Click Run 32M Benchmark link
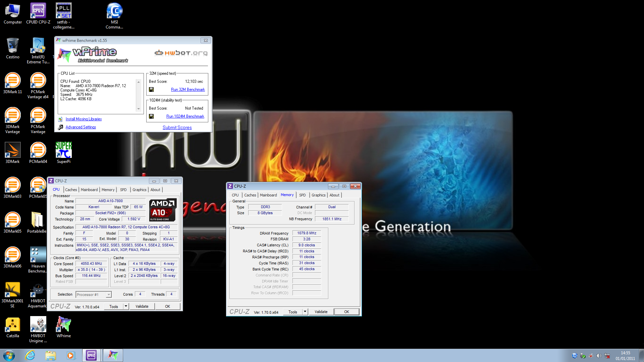This screenshot has height=362, width=644. tap(188, 89)
